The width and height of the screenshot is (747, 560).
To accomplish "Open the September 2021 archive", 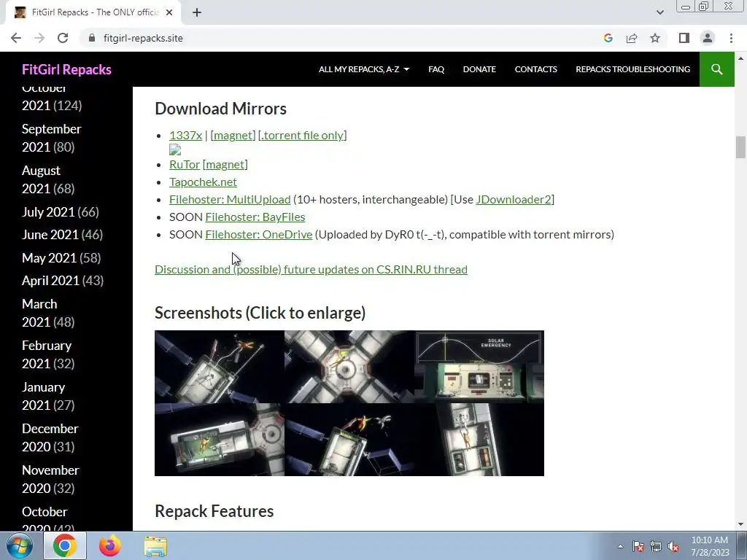I will 52,138.
